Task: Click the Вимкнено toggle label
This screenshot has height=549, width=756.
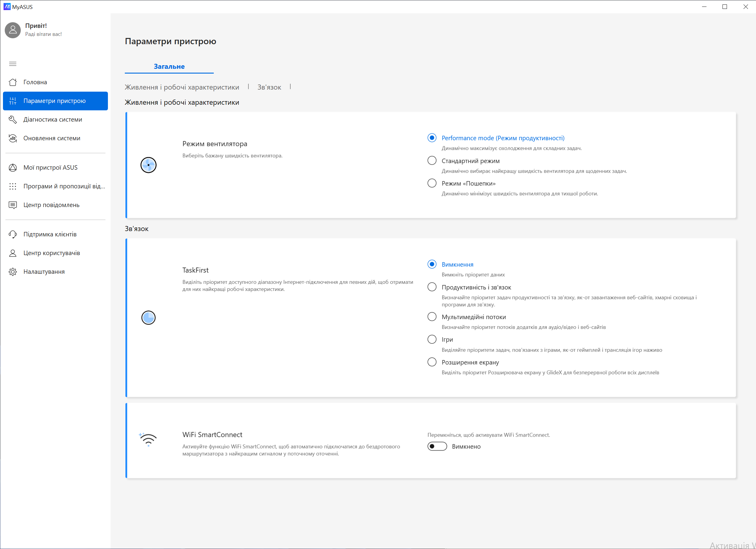Action: click(x=466, y=446)
